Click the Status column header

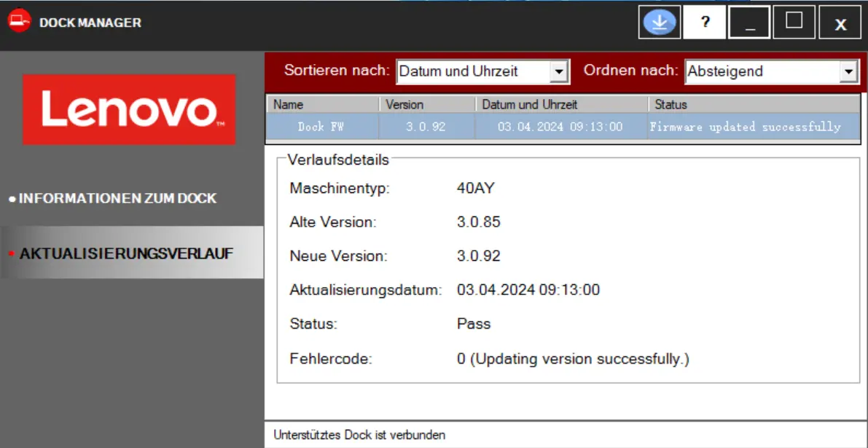[753, 104]
